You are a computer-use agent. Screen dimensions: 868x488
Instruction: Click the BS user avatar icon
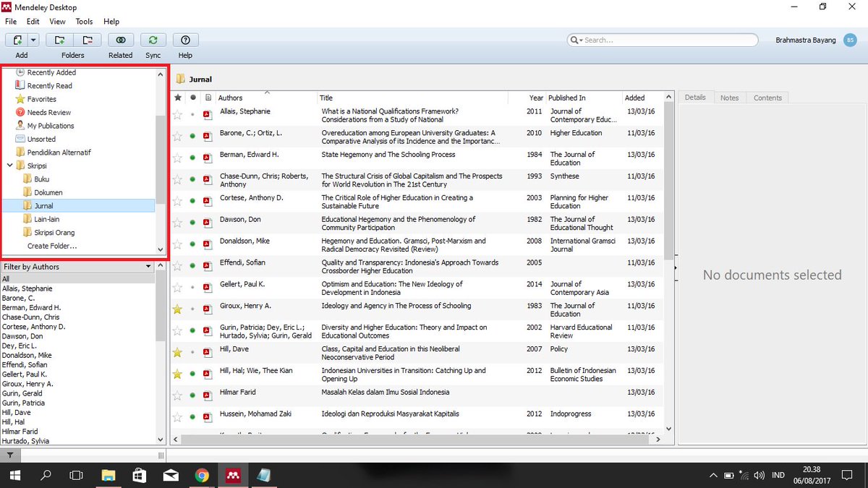pos(850,40)
